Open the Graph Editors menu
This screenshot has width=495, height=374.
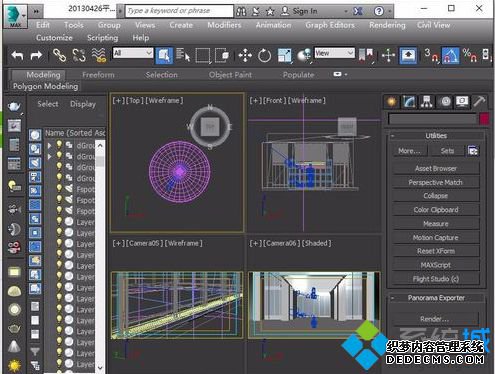pyautogui.click(x=330, y=25)
